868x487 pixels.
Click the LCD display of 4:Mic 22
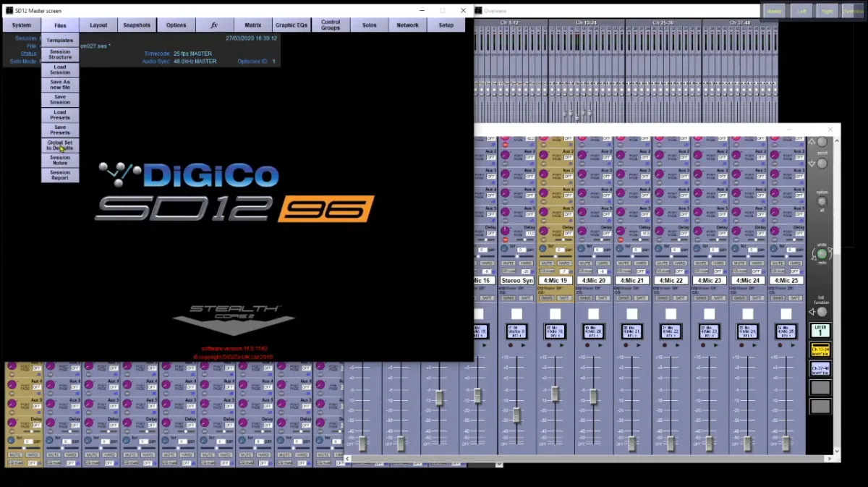(x=671, y=331)
